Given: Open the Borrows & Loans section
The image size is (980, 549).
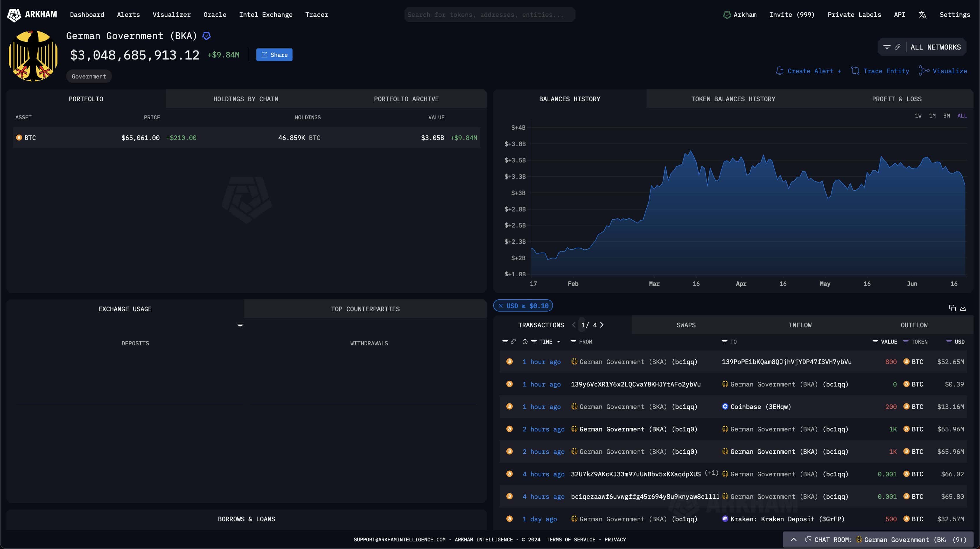Looking at the screenshot, I should (246, 519).
